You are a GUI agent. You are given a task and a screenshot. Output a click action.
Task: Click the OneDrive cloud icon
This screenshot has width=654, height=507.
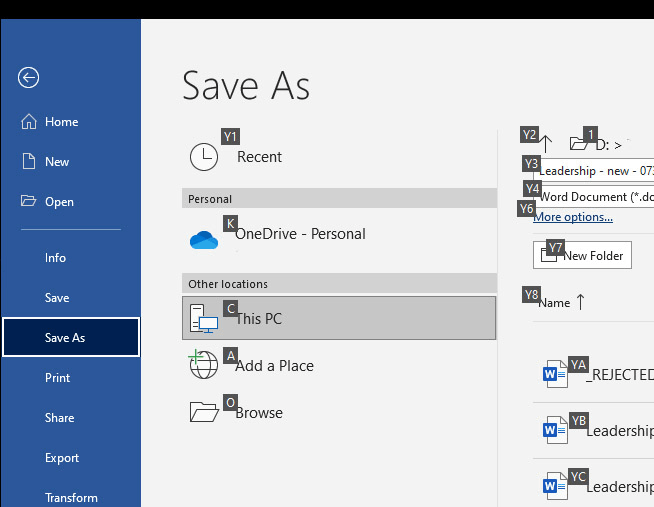[x=204, y=240]
